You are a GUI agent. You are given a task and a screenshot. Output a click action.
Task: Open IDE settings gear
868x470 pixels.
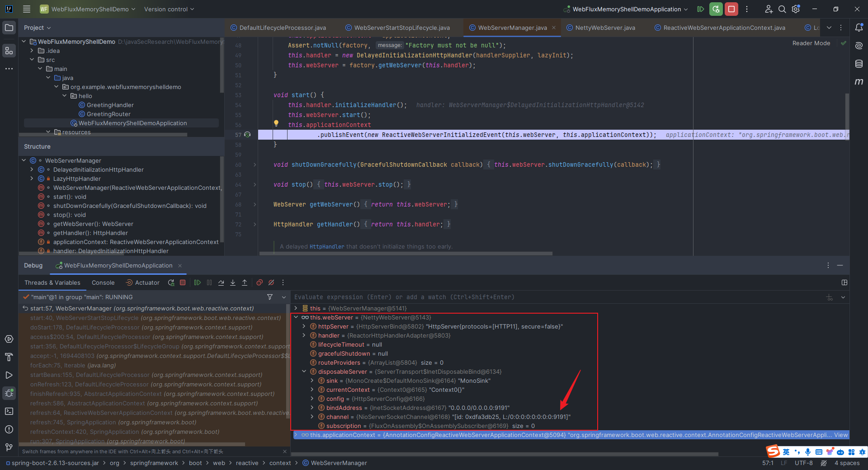coord(796,9)
